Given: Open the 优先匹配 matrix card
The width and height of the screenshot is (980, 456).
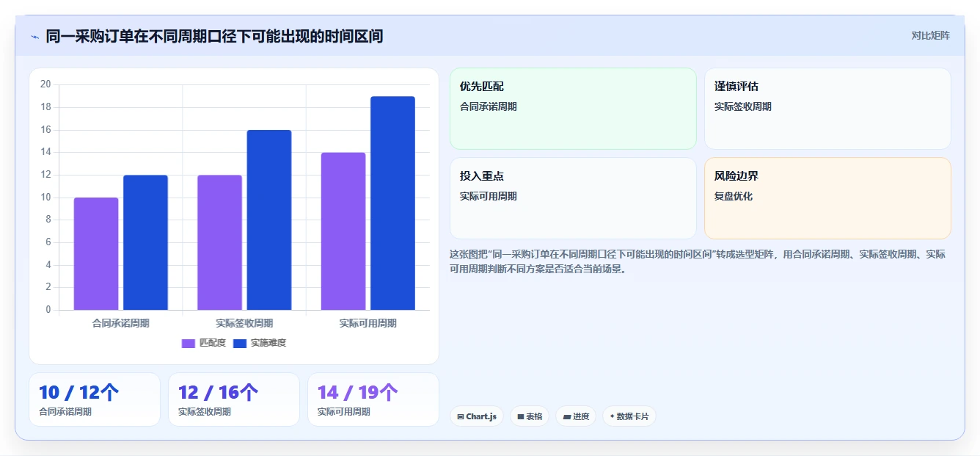Looking at the screenshot, I should (x=573, y=109).
